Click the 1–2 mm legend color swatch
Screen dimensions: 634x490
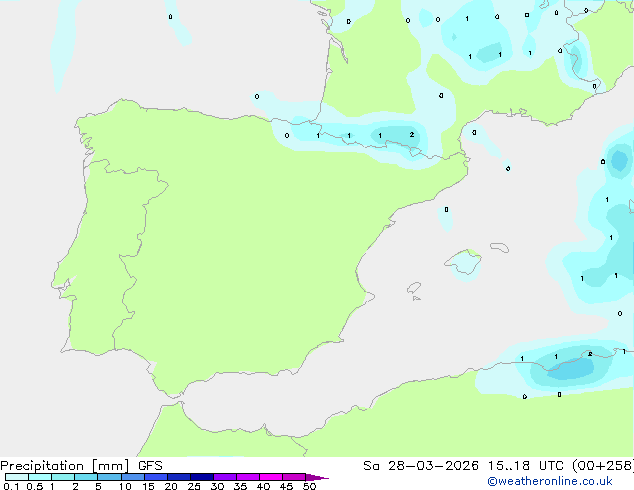point(63,477)
